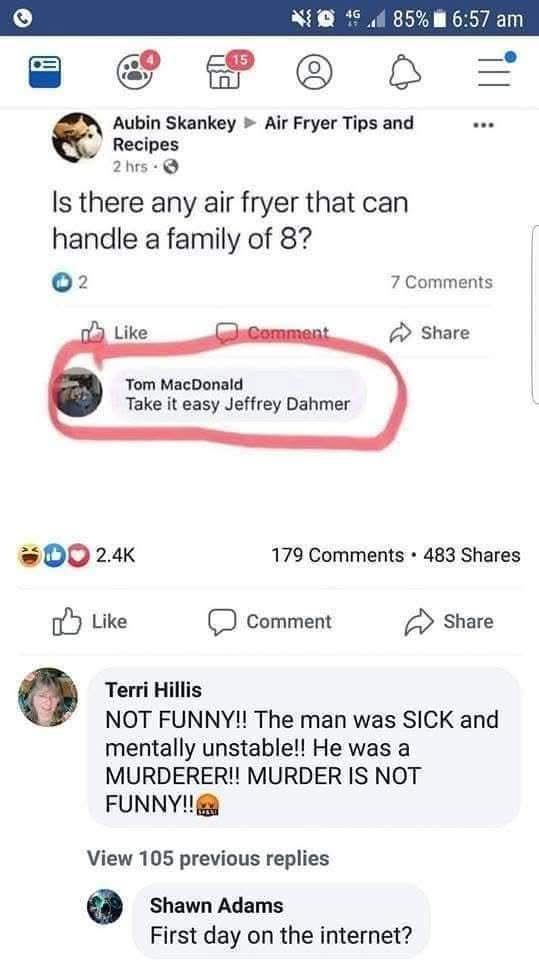Image resolution: width=539 pixels, height=960 pixels.
Task: Open Tom MacDonald's commenter avatar
Action: tap(78, 392)
